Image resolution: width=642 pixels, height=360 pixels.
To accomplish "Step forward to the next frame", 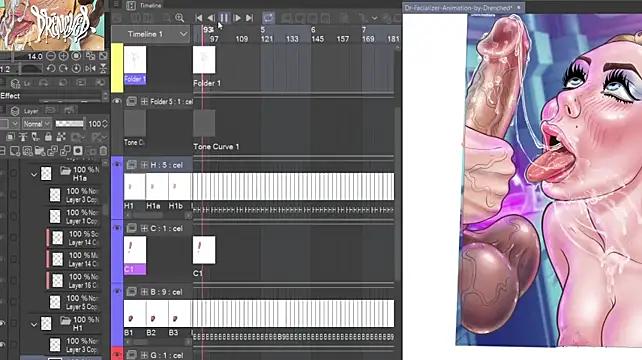I will (237, 18).
